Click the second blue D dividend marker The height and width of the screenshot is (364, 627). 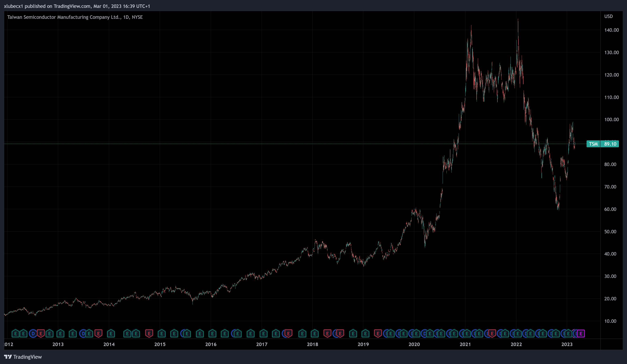coord(83,333)
